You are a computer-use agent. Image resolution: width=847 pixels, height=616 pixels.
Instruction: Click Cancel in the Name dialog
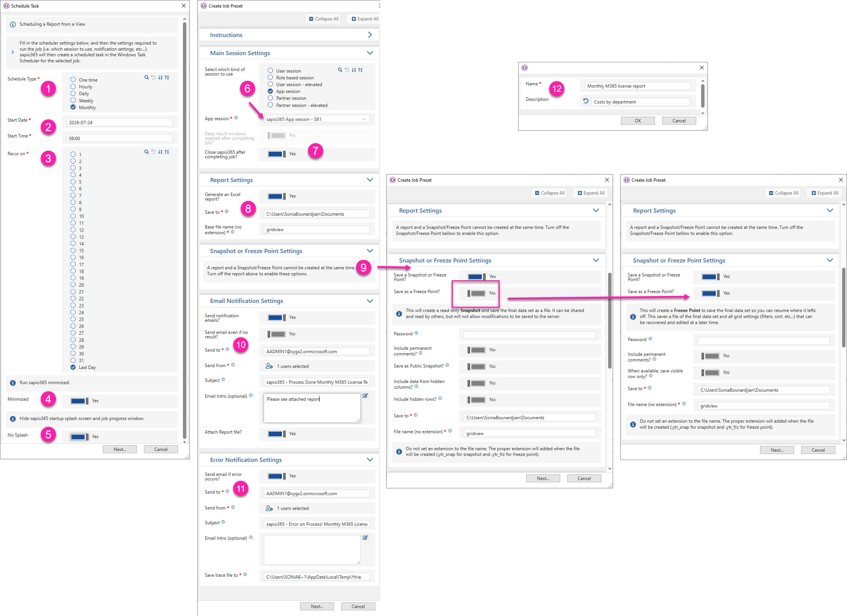pos(679,121)
